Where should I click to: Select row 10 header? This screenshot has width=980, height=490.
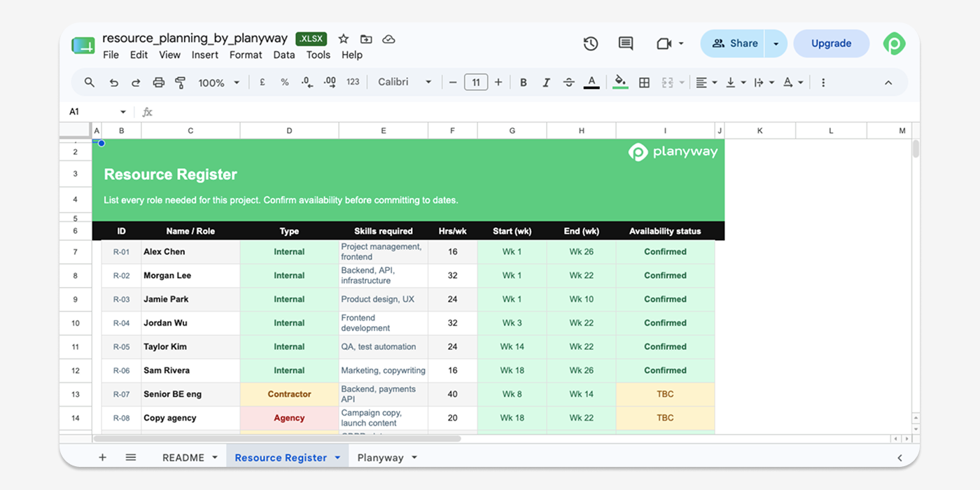click(x=76, y=323)
